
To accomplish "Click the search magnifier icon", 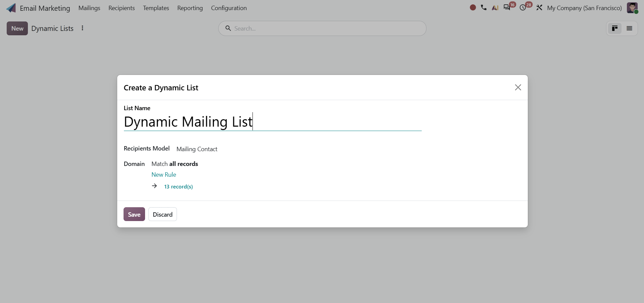I will [228, 28].
